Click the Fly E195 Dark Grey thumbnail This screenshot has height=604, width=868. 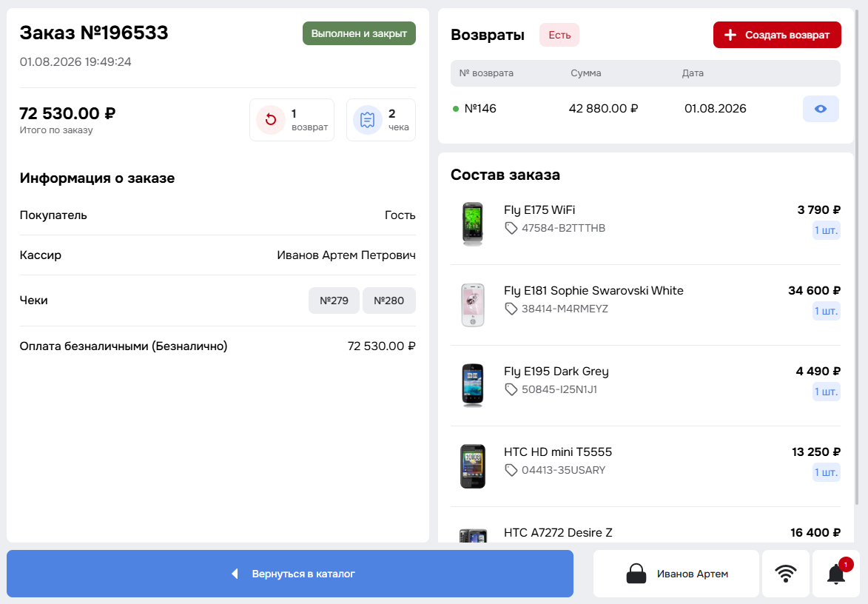[x=473, y=386]
